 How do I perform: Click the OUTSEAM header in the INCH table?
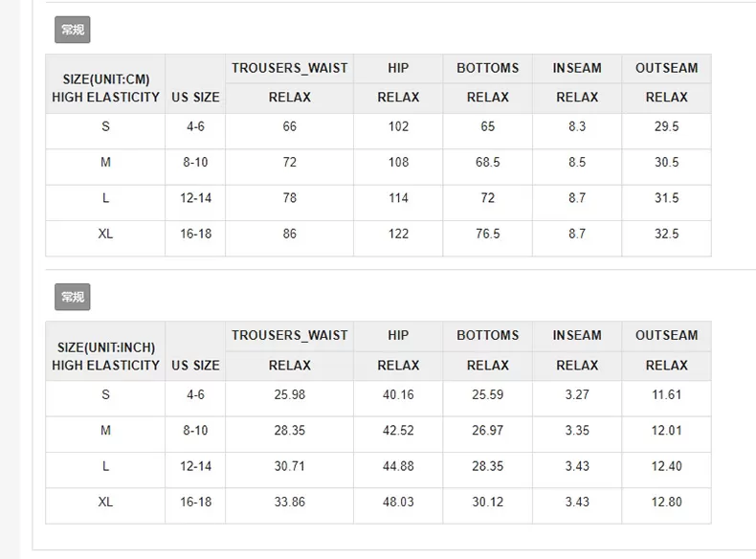pyautogui.click(x=666, y=335)
